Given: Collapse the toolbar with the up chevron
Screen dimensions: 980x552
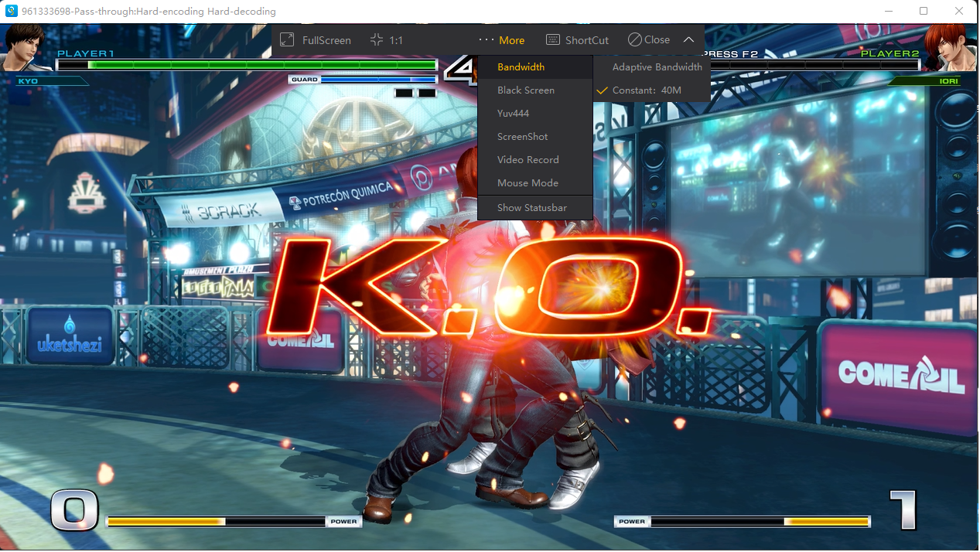Looking at the screenshot, I should 688,39.
